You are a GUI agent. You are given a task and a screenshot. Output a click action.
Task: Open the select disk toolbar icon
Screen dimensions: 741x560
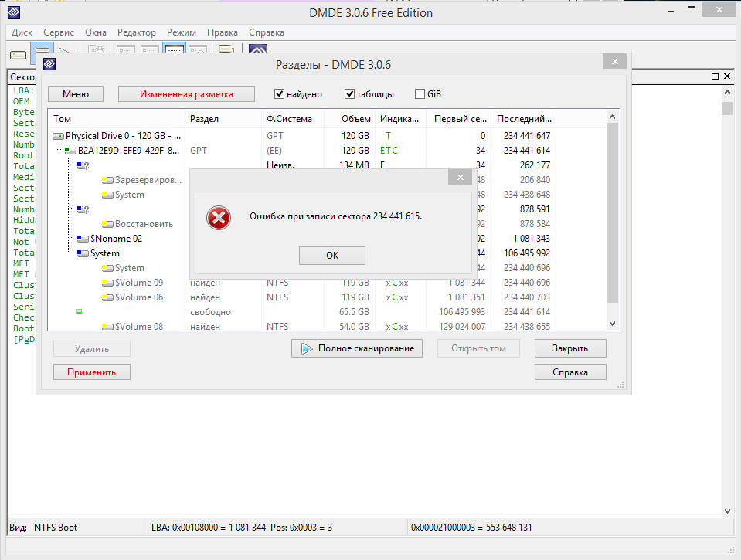pos(19,56)
